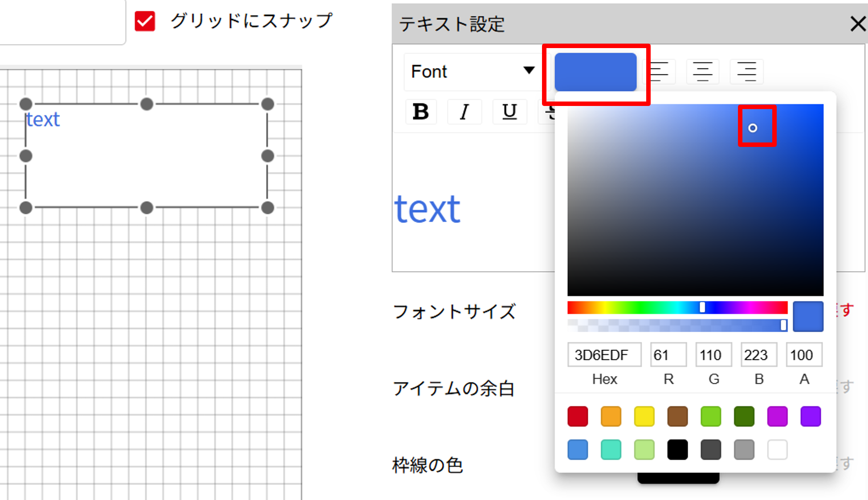The width and height of the screenshot is (868, 500).
Task: Uncheck グリッドにスナップ checkbox
Action: [x=145, y=21]
